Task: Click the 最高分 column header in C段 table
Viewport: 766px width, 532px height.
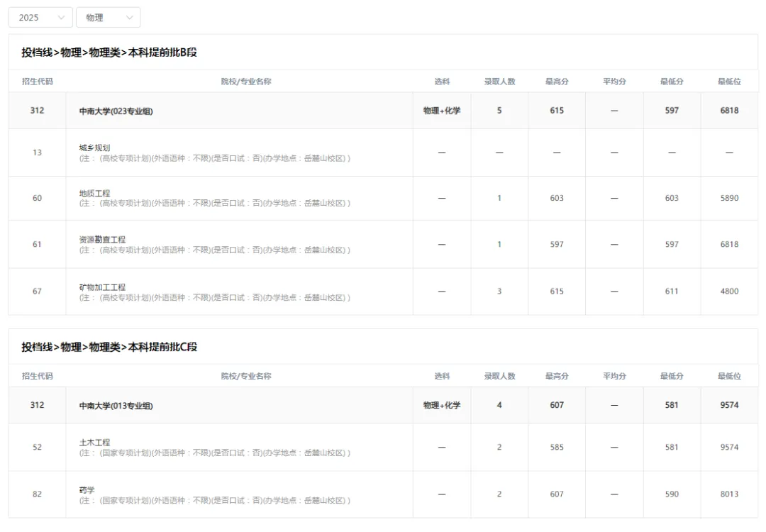Action: pos(557,376)
